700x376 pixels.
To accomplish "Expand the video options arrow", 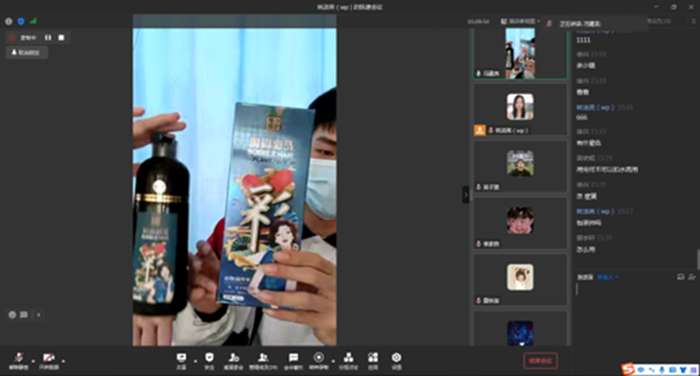I will click(x=63, y=361).
